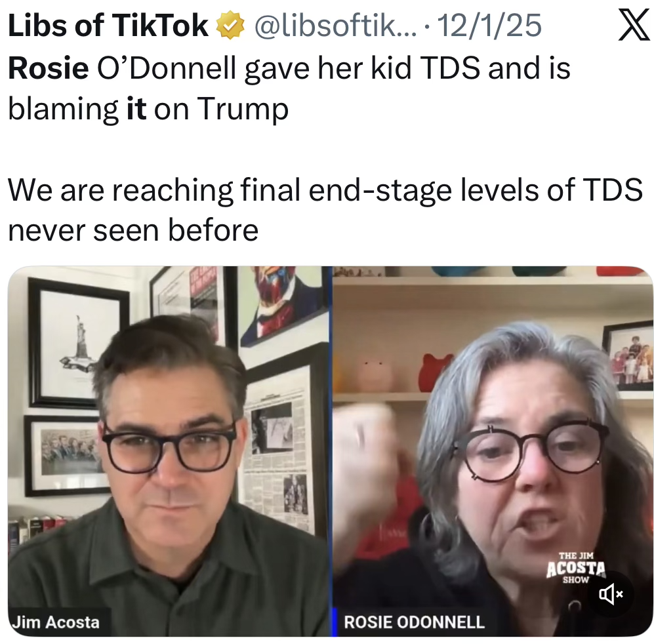
Task: Click the Jim Acosta name label
Action: click(56, 622)
